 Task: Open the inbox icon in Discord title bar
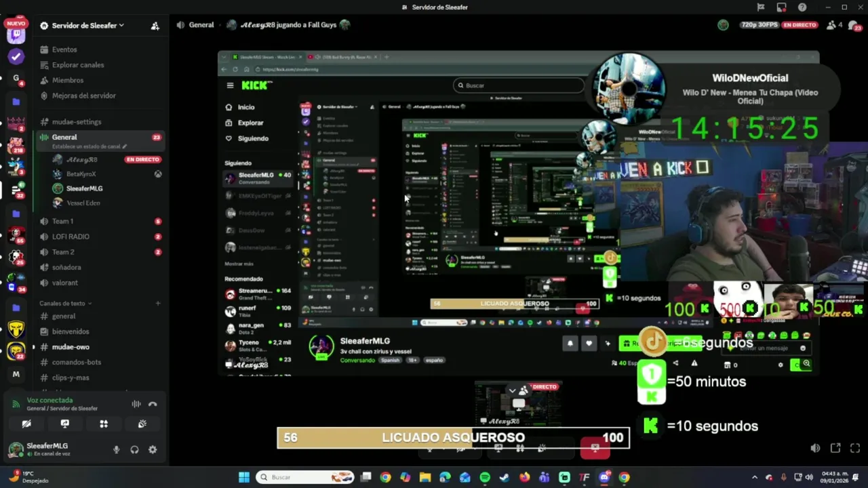coord(782,7)
